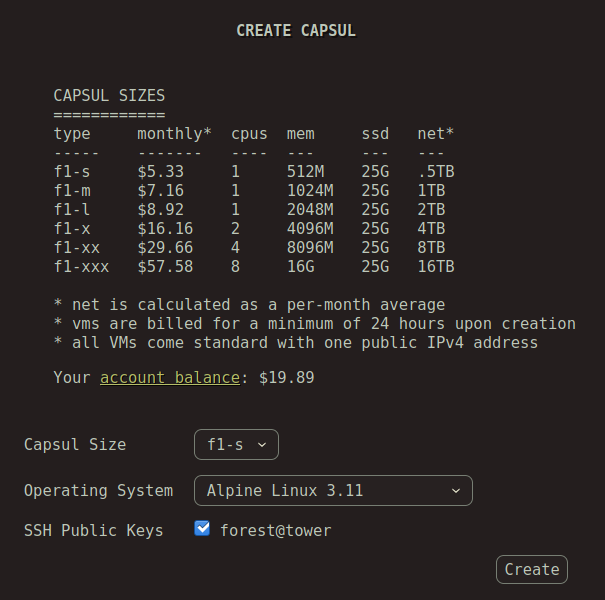Click the CREATE CAPSUL heading
This screenshot has width=605, height=600.
point(296,30)
